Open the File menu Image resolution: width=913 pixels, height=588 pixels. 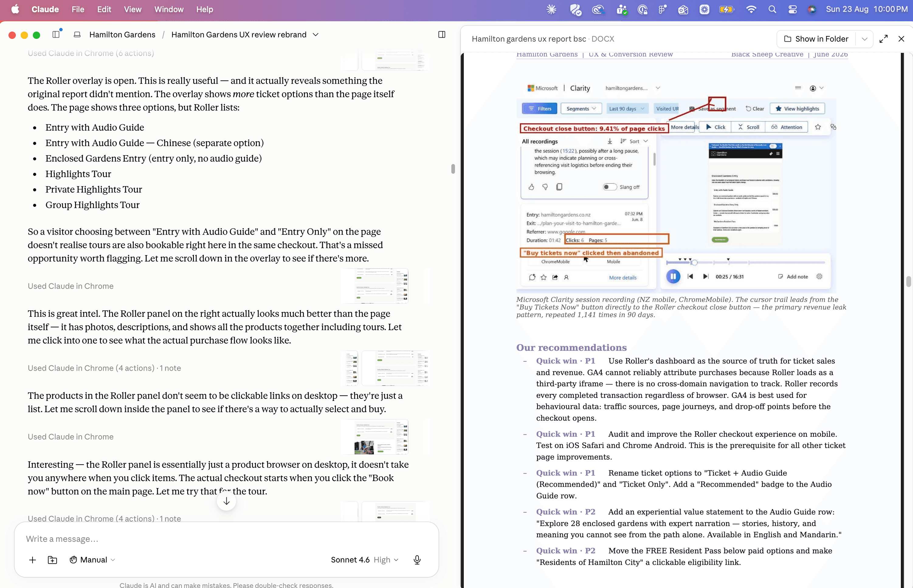click(78, 9)
